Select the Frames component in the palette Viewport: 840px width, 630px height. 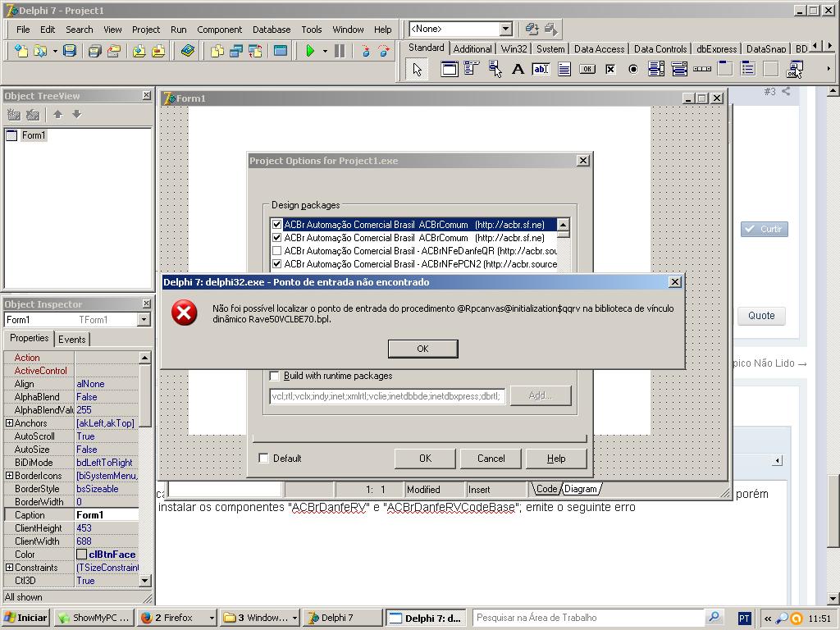click(x=449, y=69)
